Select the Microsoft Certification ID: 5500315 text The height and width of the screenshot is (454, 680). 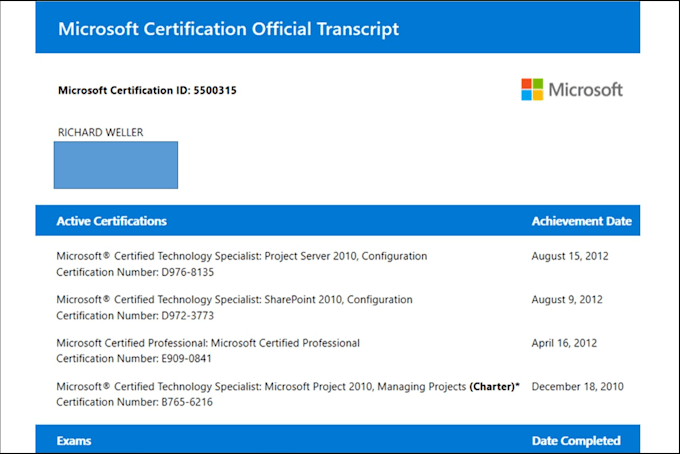[147, 90]
